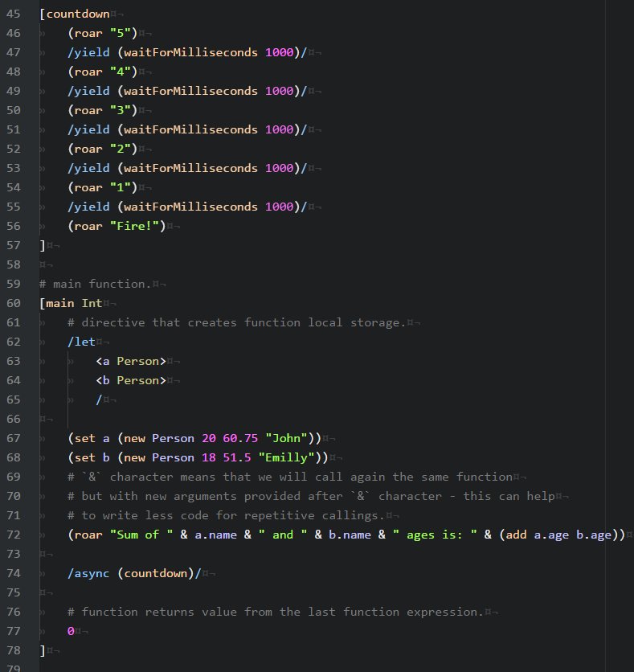This screenshot has width=634, height=672.
Task: Click countdown call on line 74
Action: (156, 573)
